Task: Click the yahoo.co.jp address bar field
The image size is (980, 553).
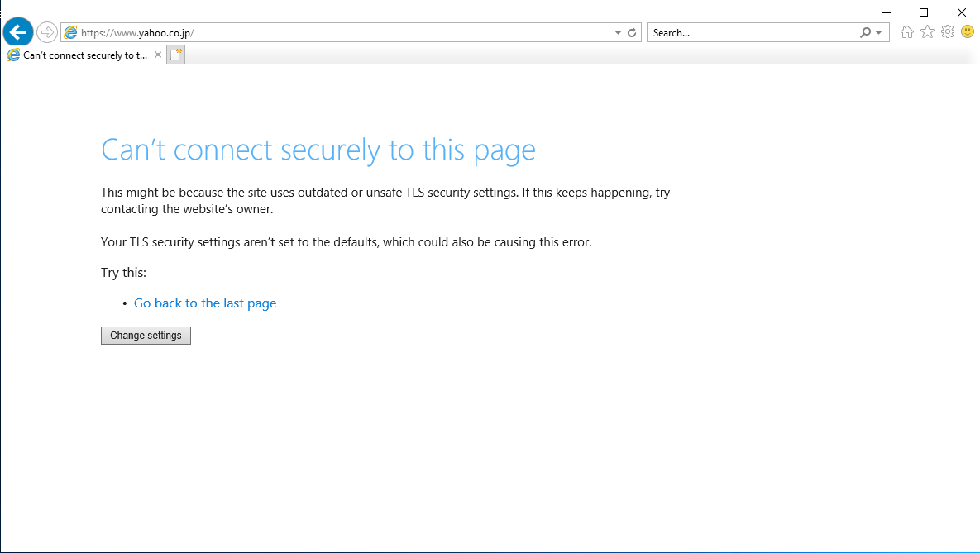Action: [331, 33]
